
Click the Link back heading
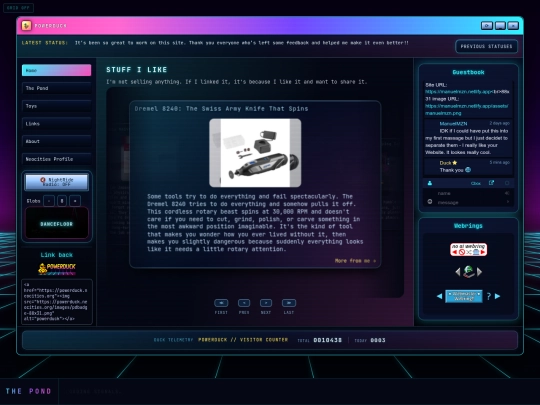(56, 255)
